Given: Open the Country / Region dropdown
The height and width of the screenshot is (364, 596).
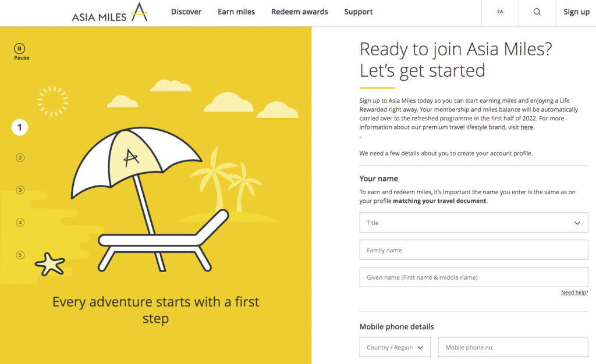Looking at the screenshot, I should [x=395, y=347].
